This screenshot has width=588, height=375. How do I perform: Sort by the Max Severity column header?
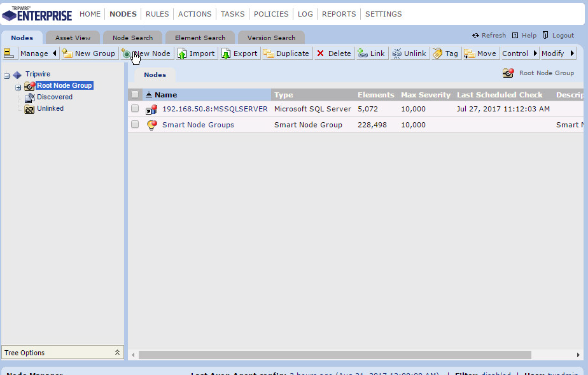point(425,95)
